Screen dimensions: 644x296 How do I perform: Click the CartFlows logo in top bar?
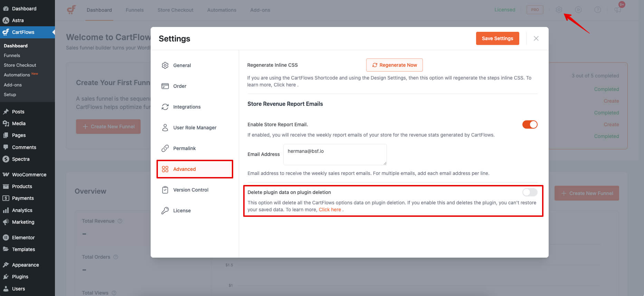(x=72, y=10)
